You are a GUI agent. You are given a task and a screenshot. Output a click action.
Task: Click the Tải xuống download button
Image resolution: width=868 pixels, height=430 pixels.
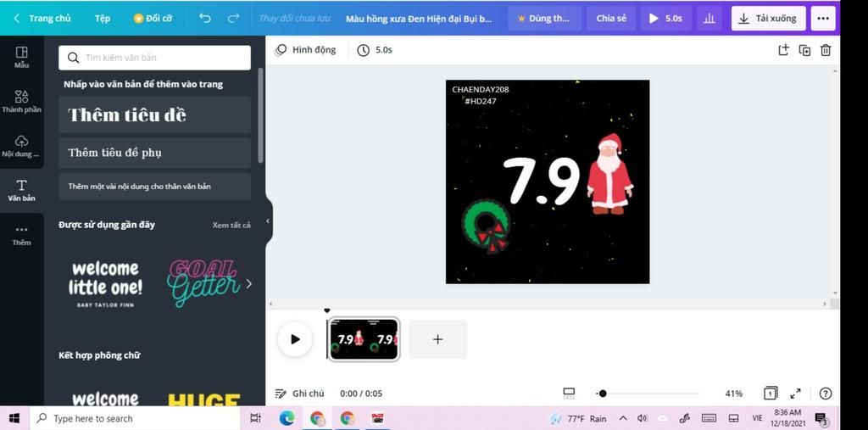pos(768,19)
